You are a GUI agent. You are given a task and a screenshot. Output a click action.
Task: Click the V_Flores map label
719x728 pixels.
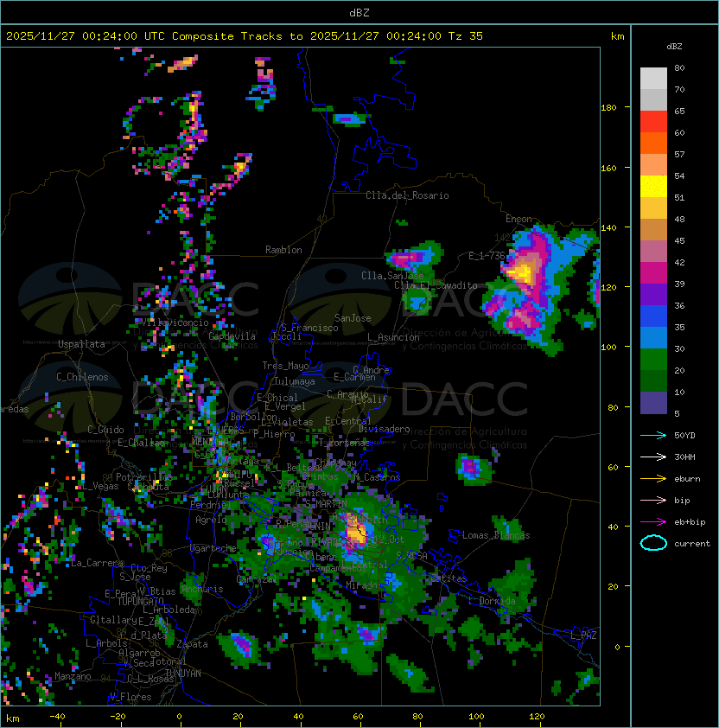130,697
